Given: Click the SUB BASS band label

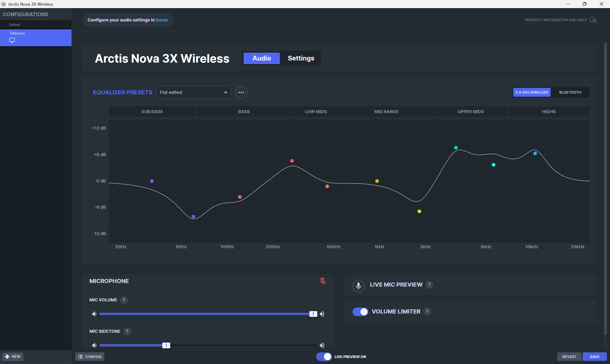Looking at the screenshot, I should 152,111.
